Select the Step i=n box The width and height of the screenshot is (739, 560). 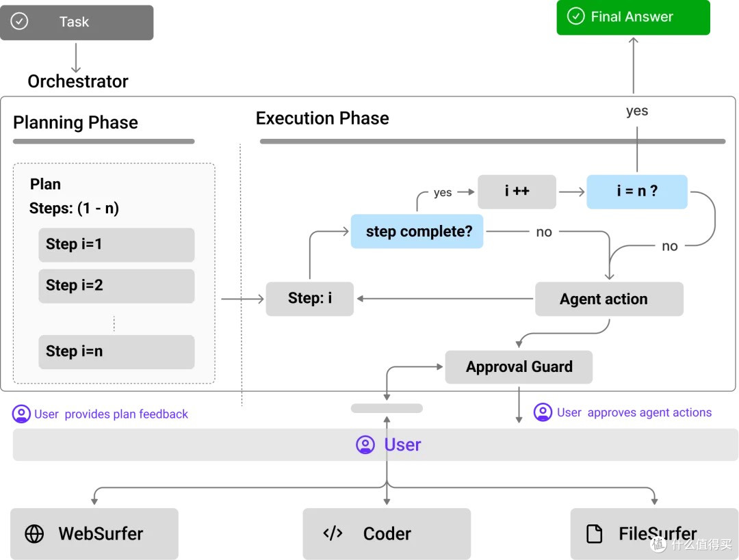[x=116, y=352]
